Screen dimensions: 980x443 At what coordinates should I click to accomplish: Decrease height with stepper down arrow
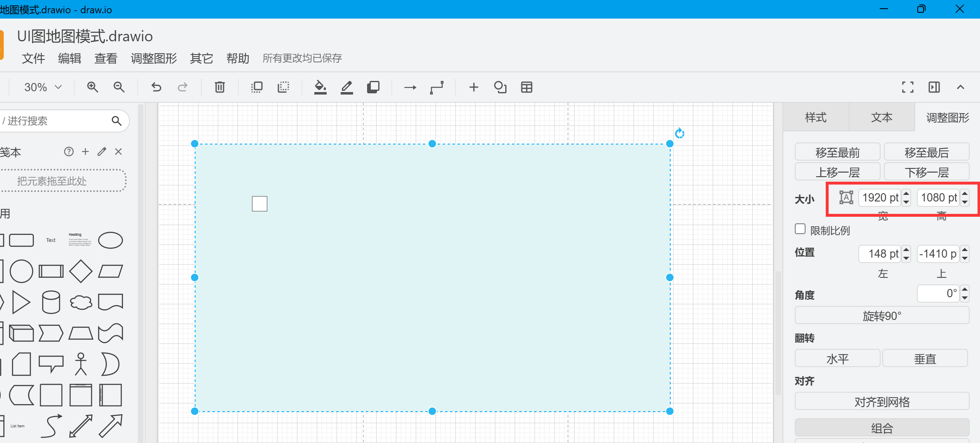point(965,202)
